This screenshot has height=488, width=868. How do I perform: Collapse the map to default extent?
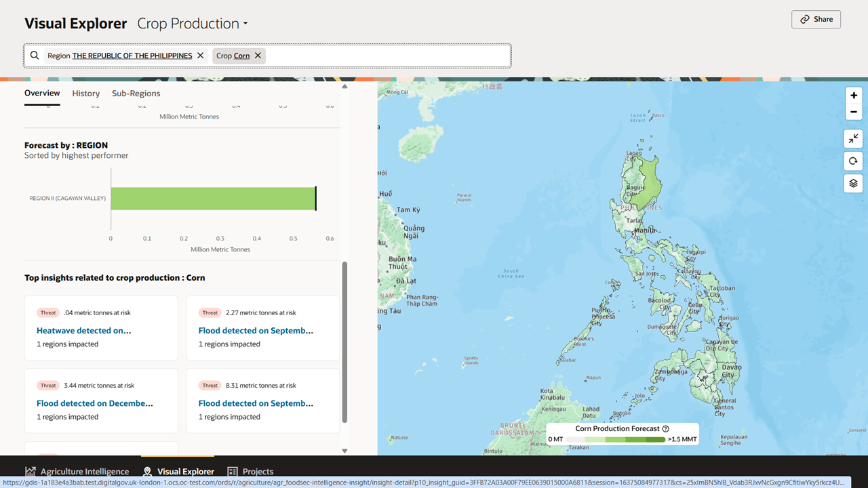[853, 138]
